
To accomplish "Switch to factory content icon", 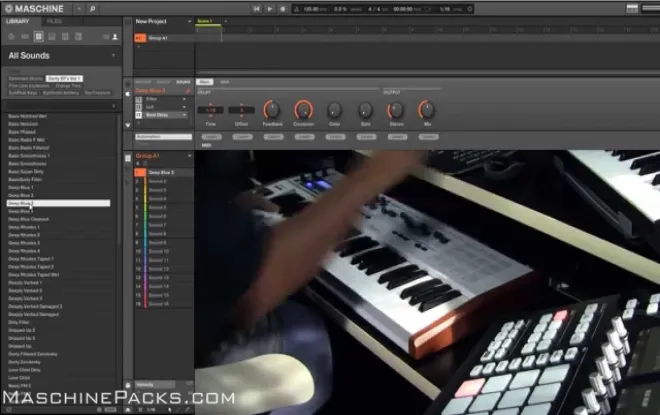I will click(x=106, y=37).
